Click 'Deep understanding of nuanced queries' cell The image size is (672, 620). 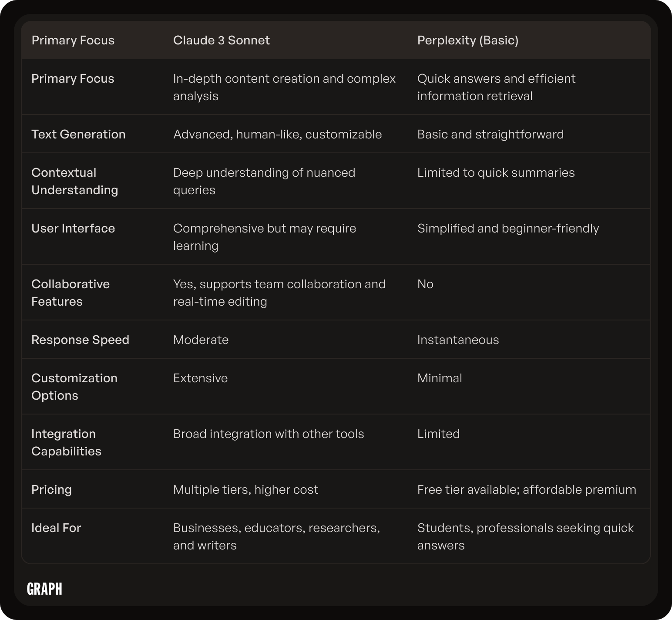click(264, 181)
